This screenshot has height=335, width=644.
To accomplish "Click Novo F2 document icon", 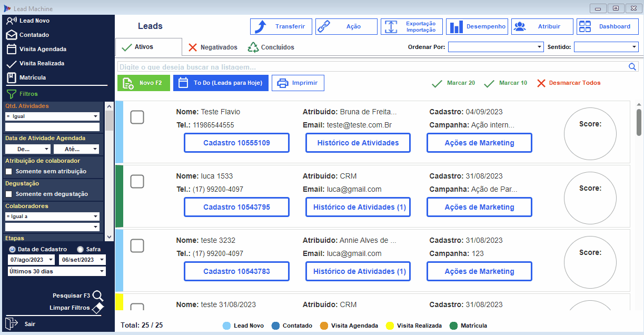I will pyautogui.click(x=128, y=83).
